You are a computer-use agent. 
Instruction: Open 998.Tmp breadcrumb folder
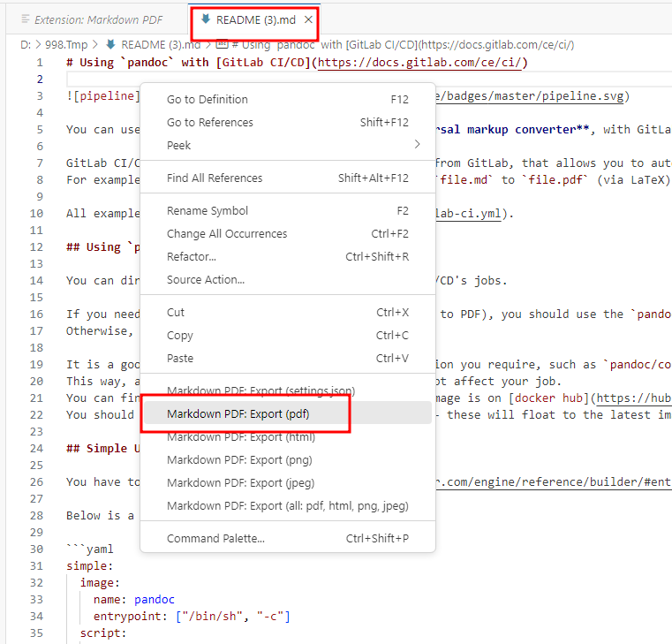click(66, 44)
